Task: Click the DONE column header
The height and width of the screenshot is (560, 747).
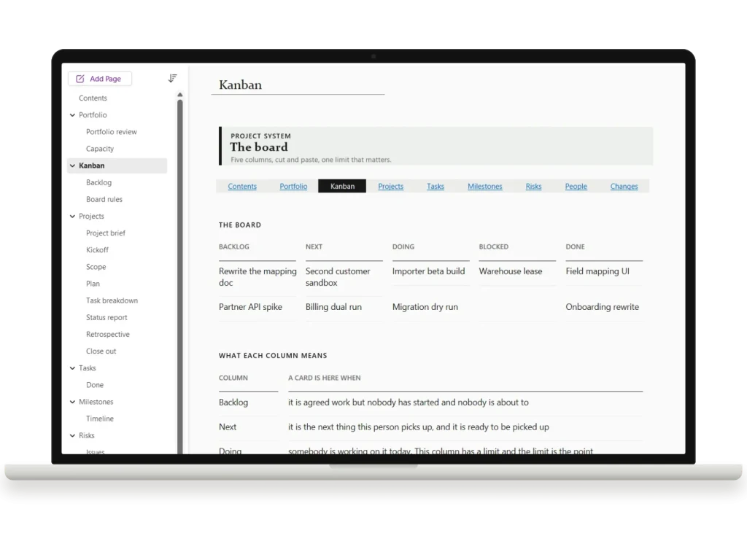Action: [x=575, y=246]
